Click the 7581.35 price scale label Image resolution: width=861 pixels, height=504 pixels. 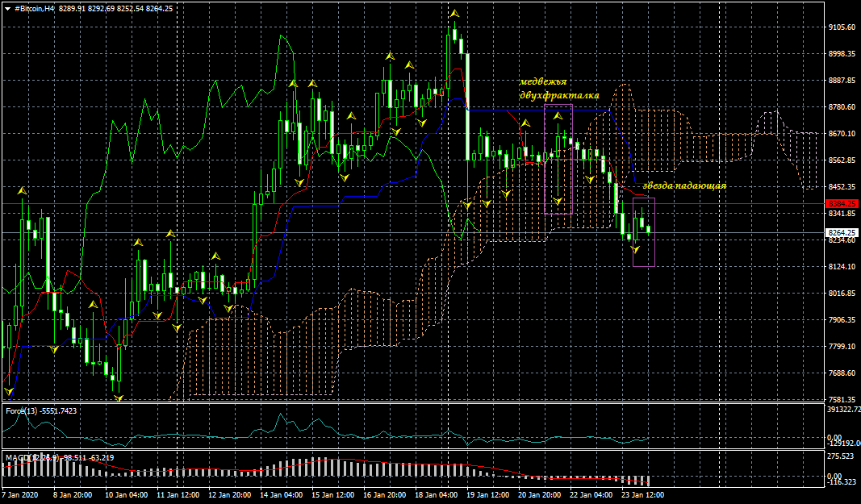[842, 400]
